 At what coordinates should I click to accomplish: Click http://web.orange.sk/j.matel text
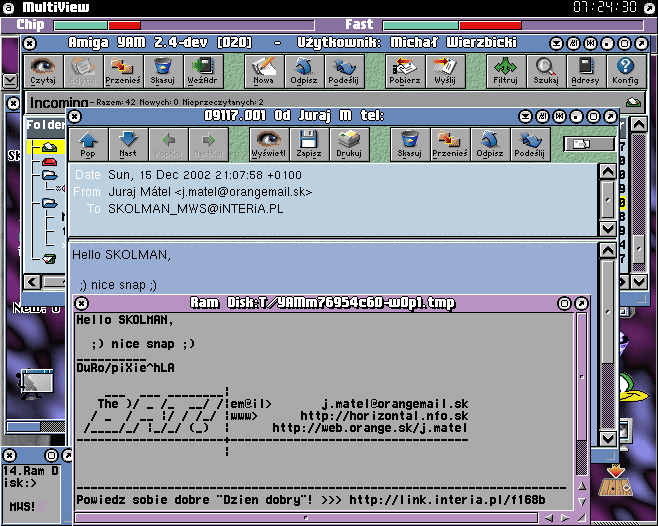(370, 428)
